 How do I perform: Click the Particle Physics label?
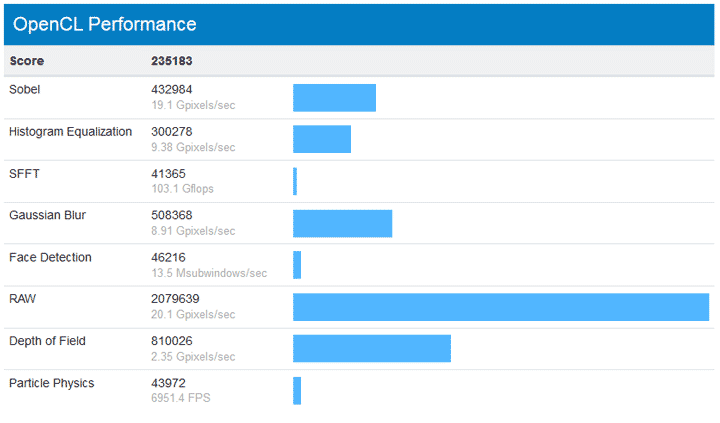[52, 384]
